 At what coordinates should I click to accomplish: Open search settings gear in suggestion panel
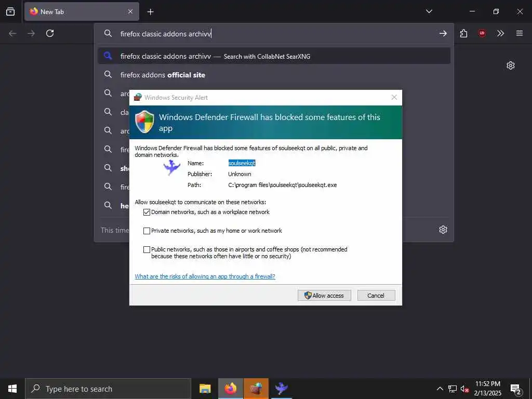443,230
